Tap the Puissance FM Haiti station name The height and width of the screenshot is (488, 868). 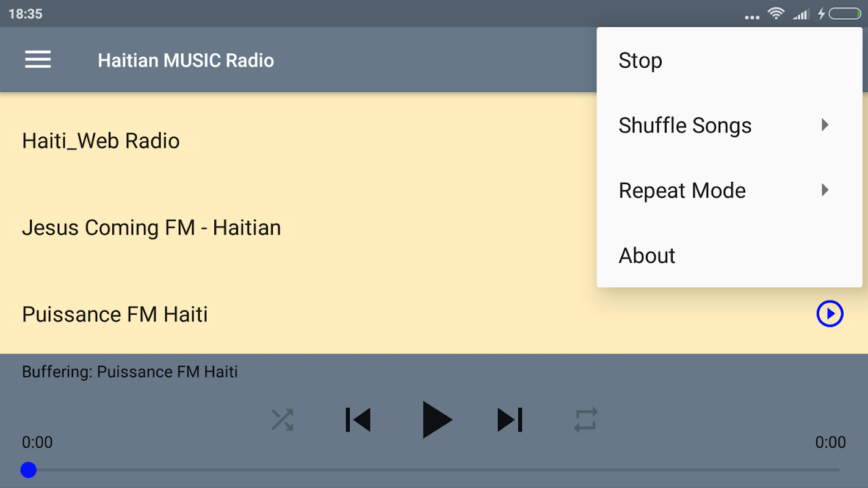[x=115, y=315]
